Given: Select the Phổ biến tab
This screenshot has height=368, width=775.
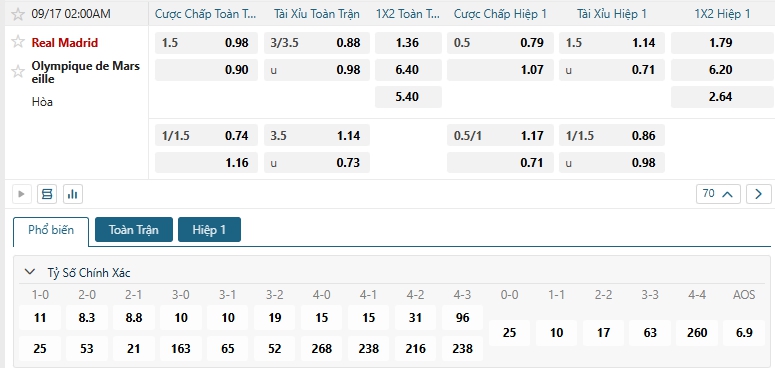Looking at the screenshot, I should coord(51,230).
